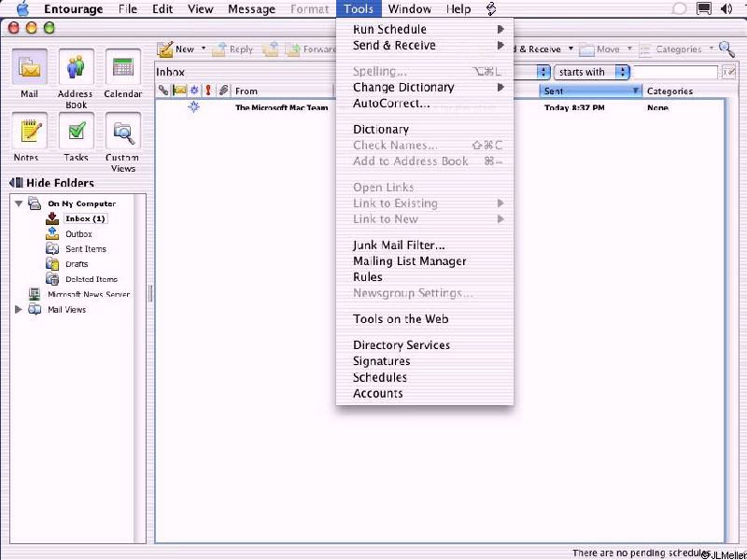
Task: Expand the Change Dictionary submenu
Action: coord(425,87)
